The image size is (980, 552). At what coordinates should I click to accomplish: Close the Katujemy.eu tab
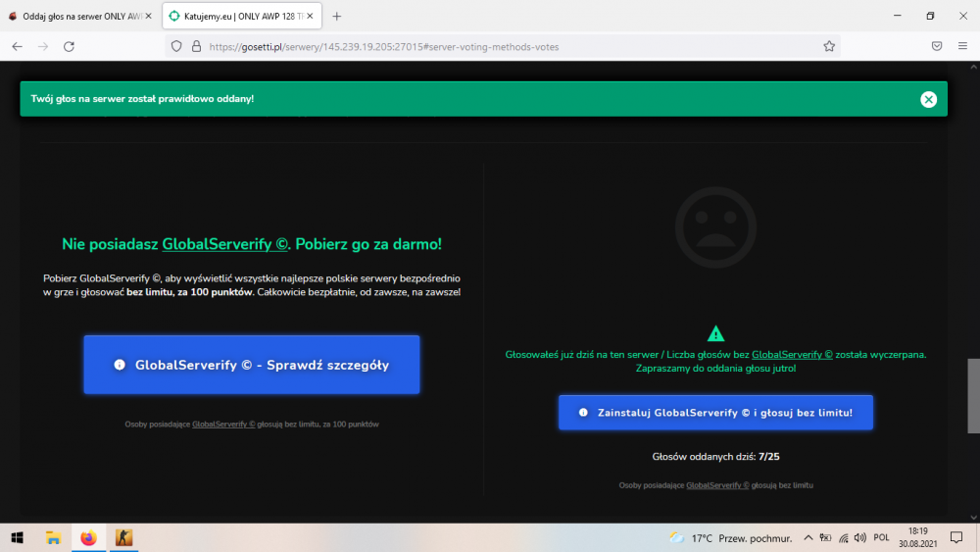310,17
